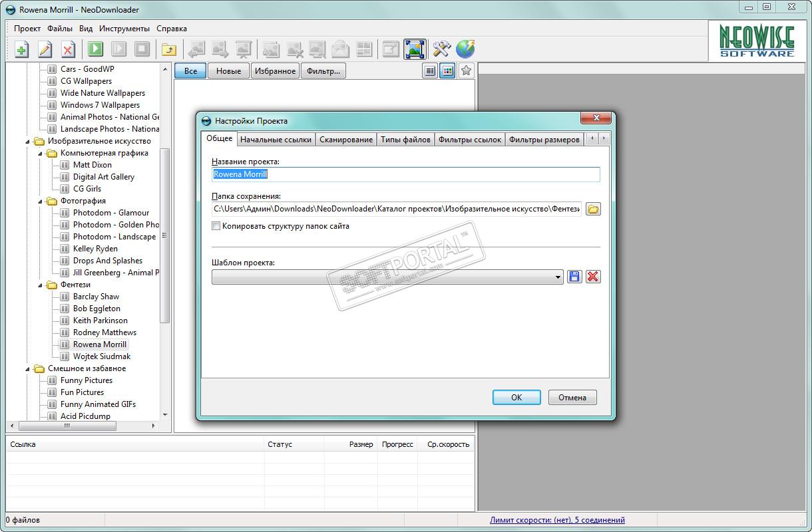Click the delete image toolbar icon

(x=294, y=49)
